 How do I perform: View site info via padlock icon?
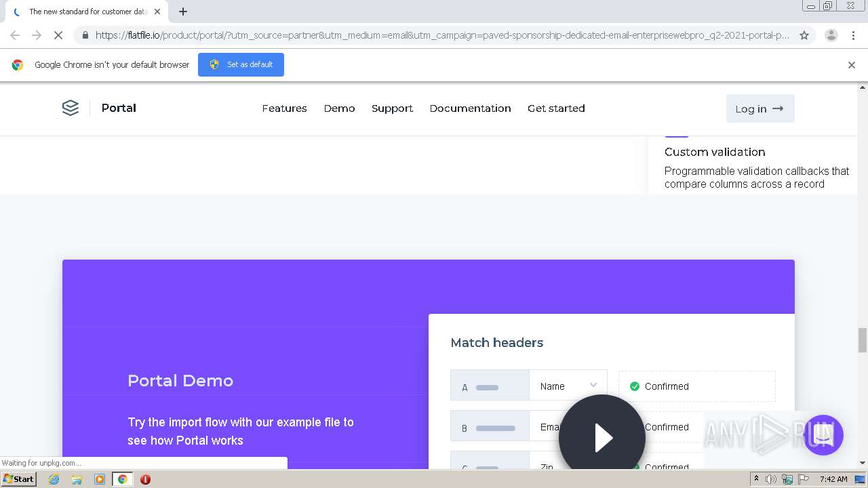pyautogui.click(x=85, y=35)
